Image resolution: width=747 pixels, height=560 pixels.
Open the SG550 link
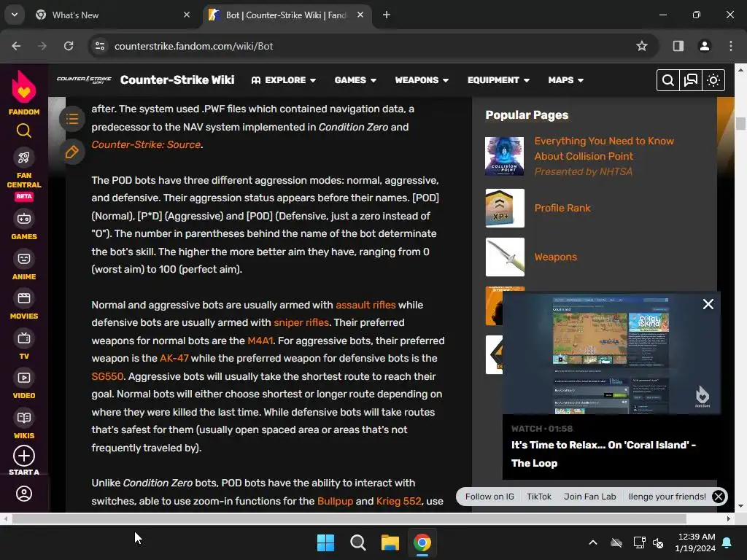pos(107,376)
